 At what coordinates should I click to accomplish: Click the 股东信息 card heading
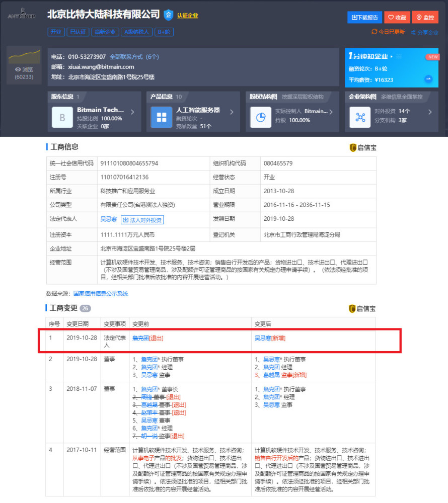pyautogui.click(x=62, y=97)
